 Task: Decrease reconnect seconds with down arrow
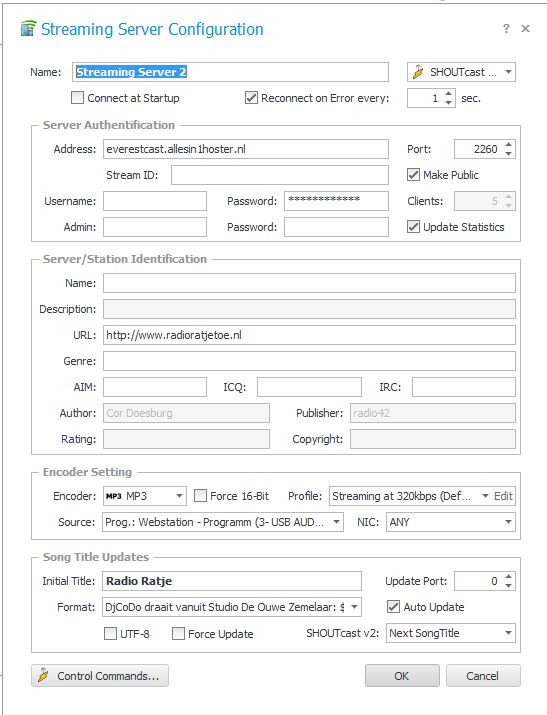(x=449, y=103)
